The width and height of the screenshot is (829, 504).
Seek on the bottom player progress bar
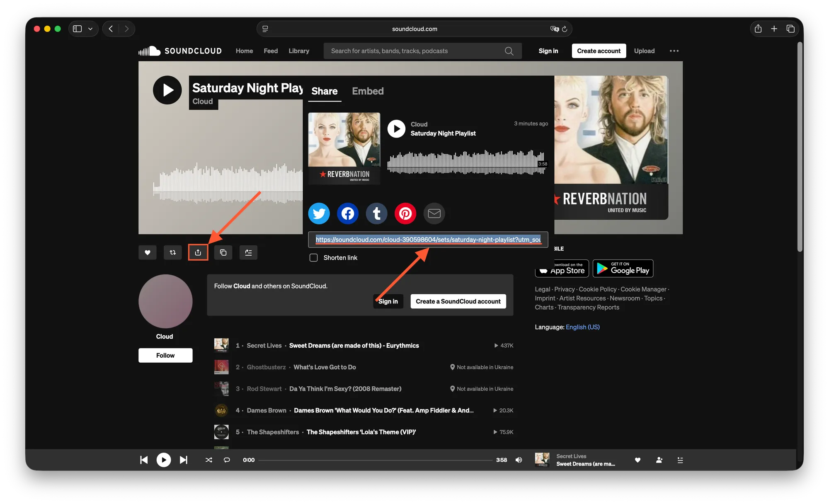pyautogui.click(x=376, y=460)
